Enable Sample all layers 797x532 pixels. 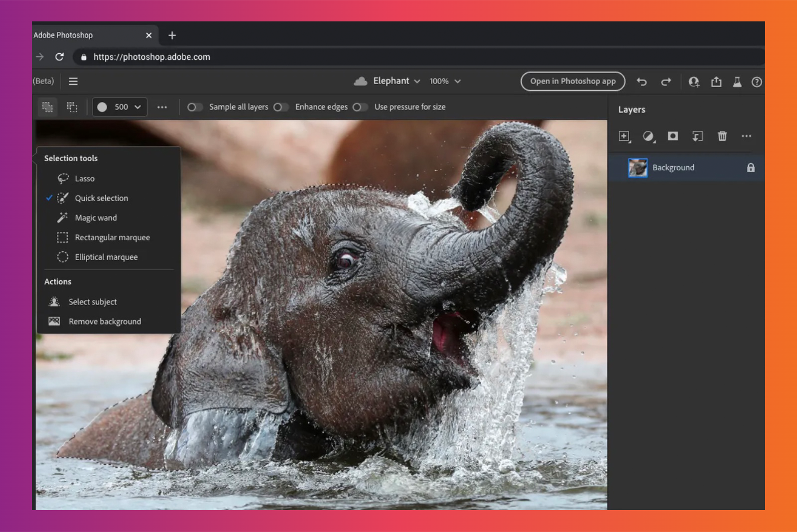195,106
